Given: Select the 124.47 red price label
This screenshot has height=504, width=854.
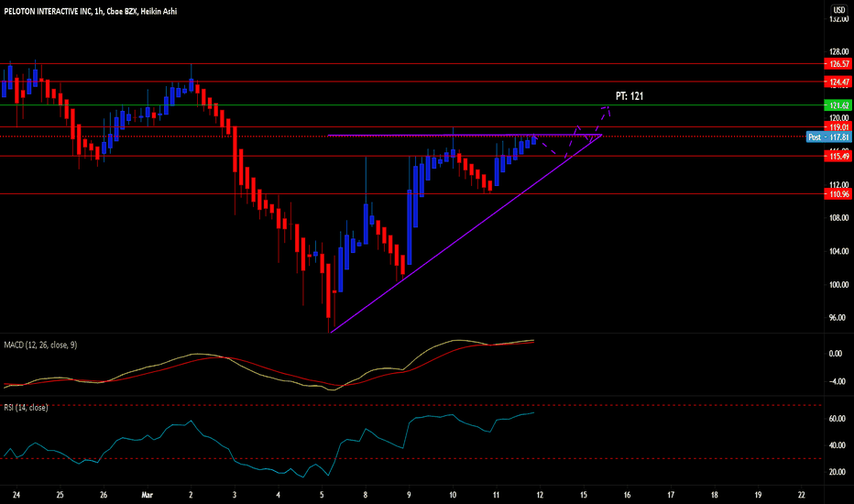Looking at the screenshot, I should (838, 82).
